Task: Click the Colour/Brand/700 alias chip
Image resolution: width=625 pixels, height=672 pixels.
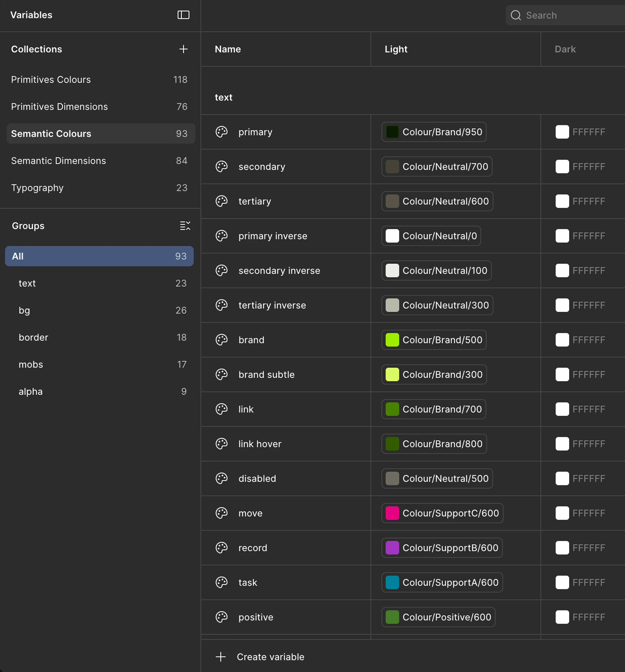Action: click(434, 409)
